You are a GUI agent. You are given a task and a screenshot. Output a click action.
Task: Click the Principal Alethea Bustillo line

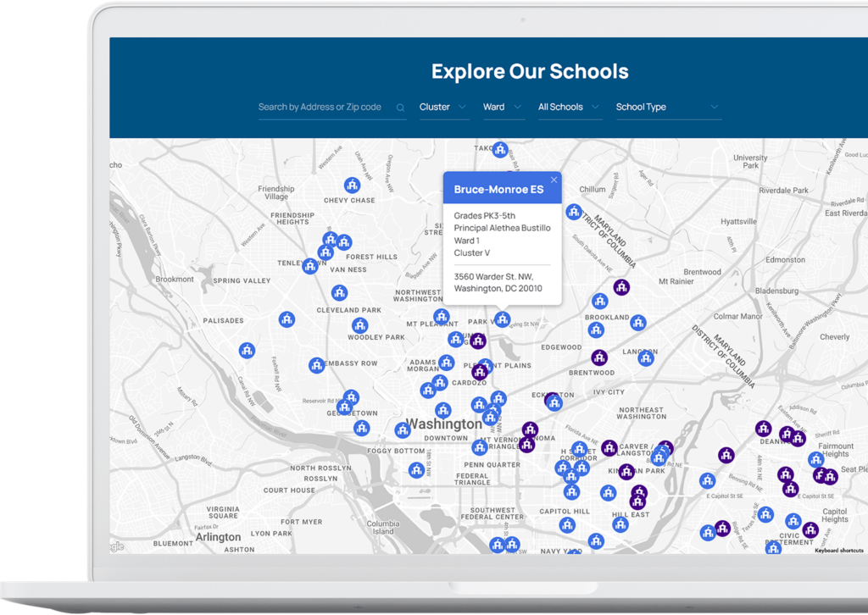[502, 228]
